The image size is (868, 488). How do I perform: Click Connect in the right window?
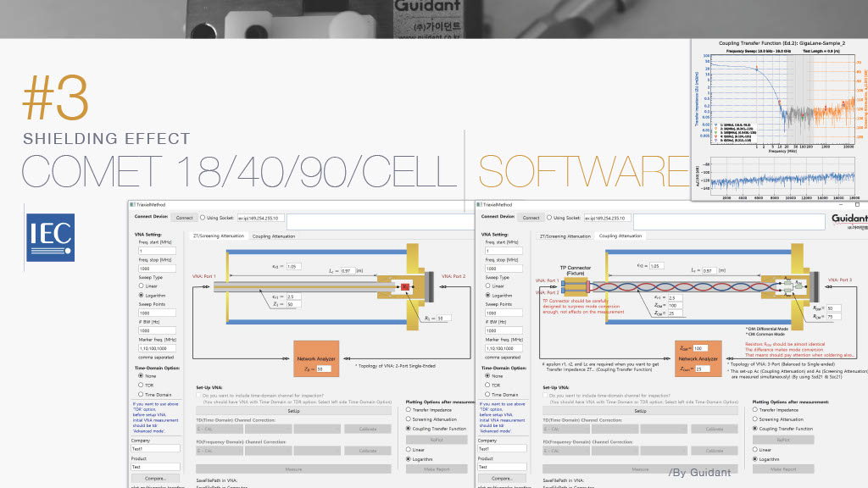(531, 218)
